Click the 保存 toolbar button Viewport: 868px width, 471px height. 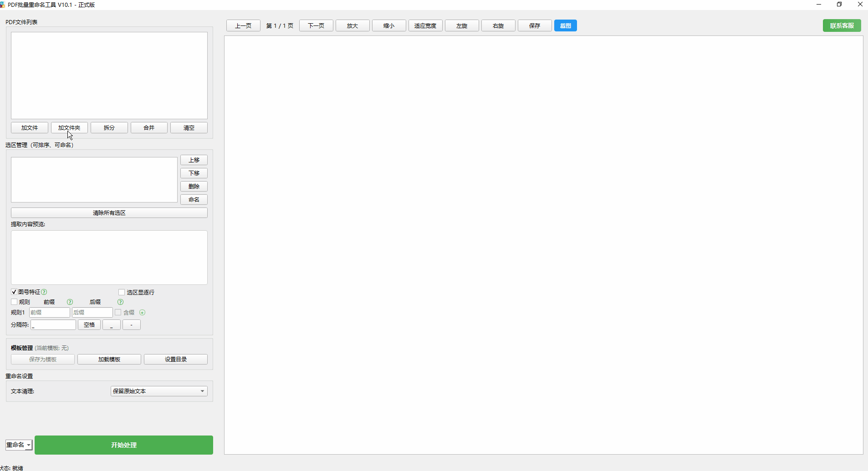click(x=535, y=26)
